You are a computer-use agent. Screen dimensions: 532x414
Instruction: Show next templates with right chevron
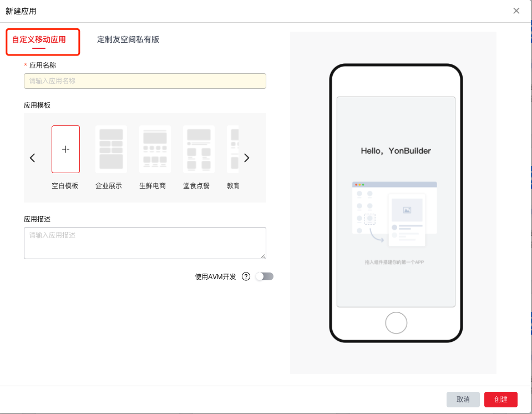click(247, 158)
